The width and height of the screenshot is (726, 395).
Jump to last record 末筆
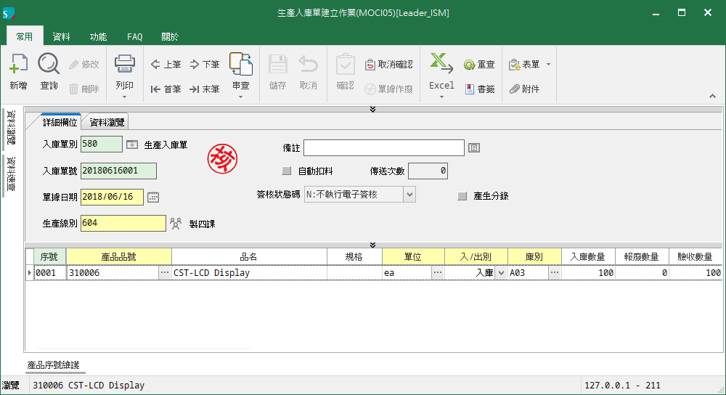(205, 89)
